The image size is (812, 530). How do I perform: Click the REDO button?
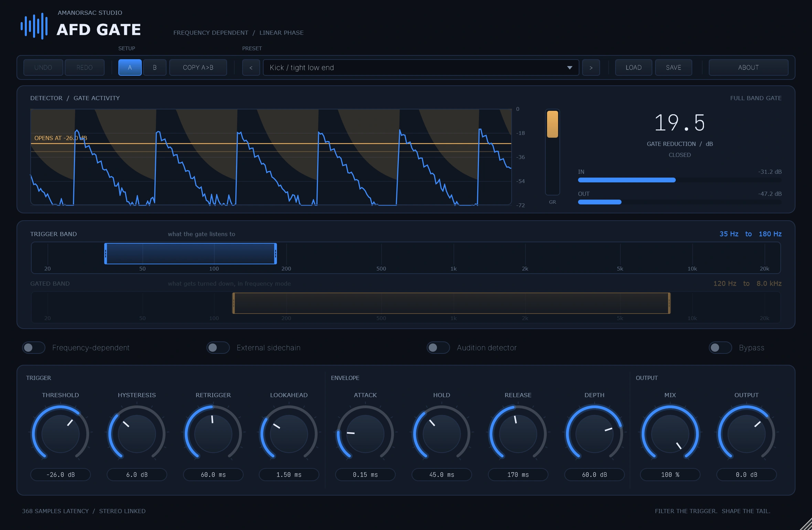[x=84, y=67]
